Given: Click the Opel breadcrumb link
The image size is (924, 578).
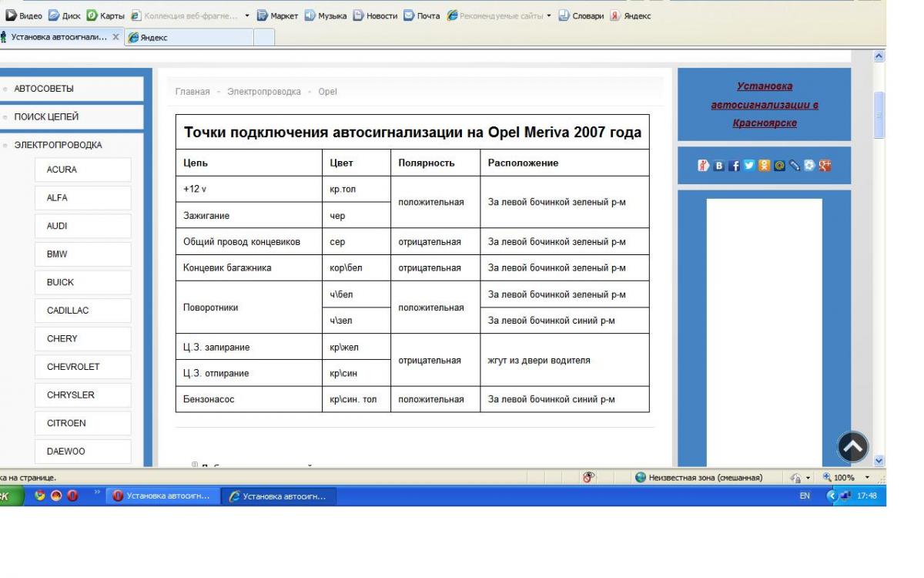Looking at the screenshot, I should (x=327, y=92).
